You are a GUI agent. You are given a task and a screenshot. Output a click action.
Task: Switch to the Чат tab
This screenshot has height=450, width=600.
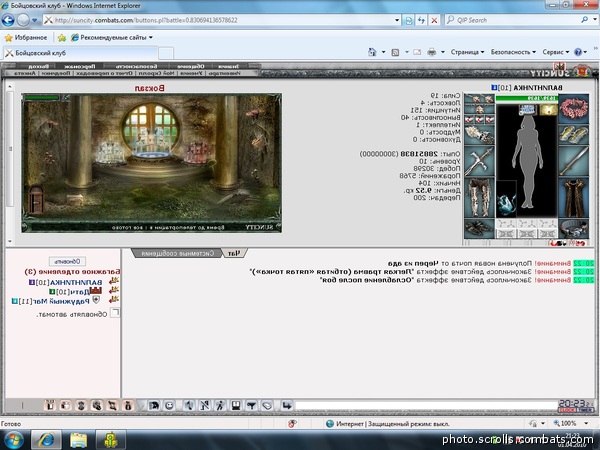coord(234,253)
